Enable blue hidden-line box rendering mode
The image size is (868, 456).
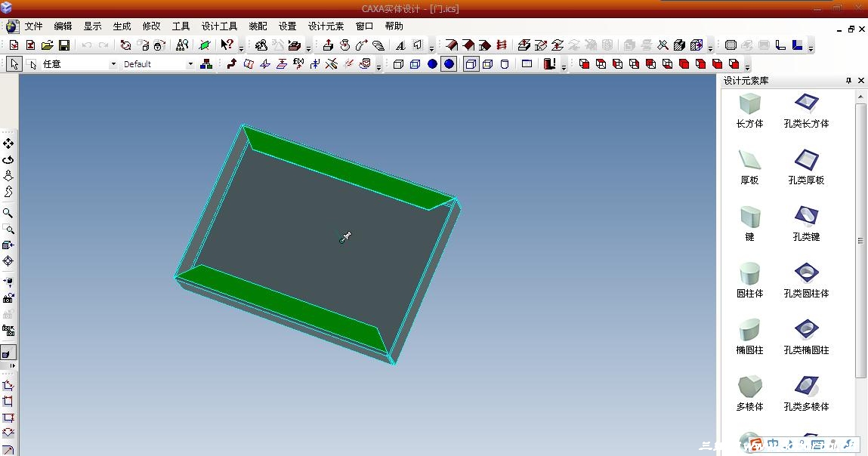coord(415,64)
